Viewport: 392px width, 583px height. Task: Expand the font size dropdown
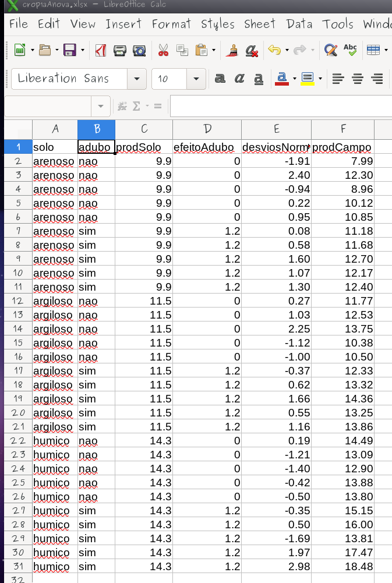(x=196, y=79)
